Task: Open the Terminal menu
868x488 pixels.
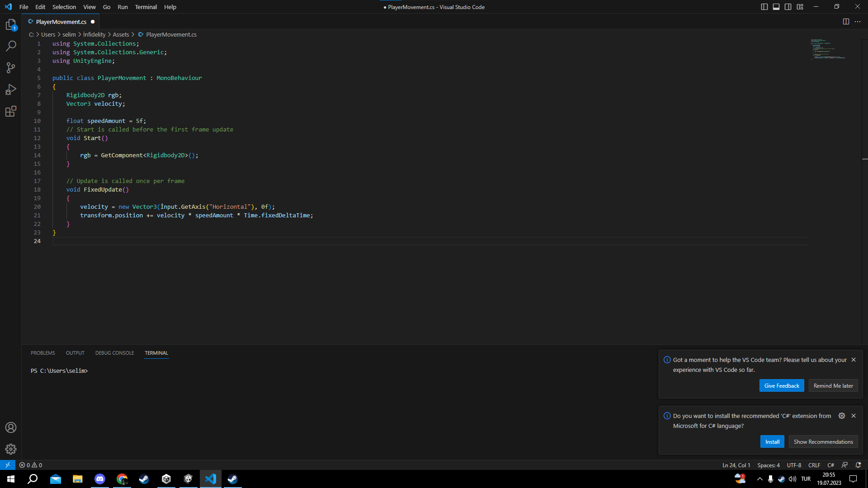Action: point(146,7)
